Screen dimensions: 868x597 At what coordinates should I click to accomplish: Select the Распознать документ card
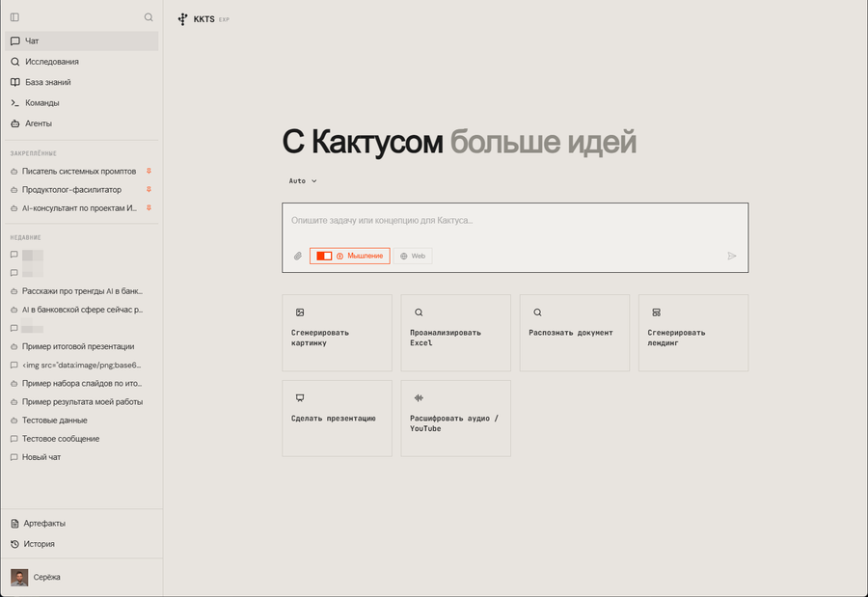pyautogui.click(x=575, y=333)
